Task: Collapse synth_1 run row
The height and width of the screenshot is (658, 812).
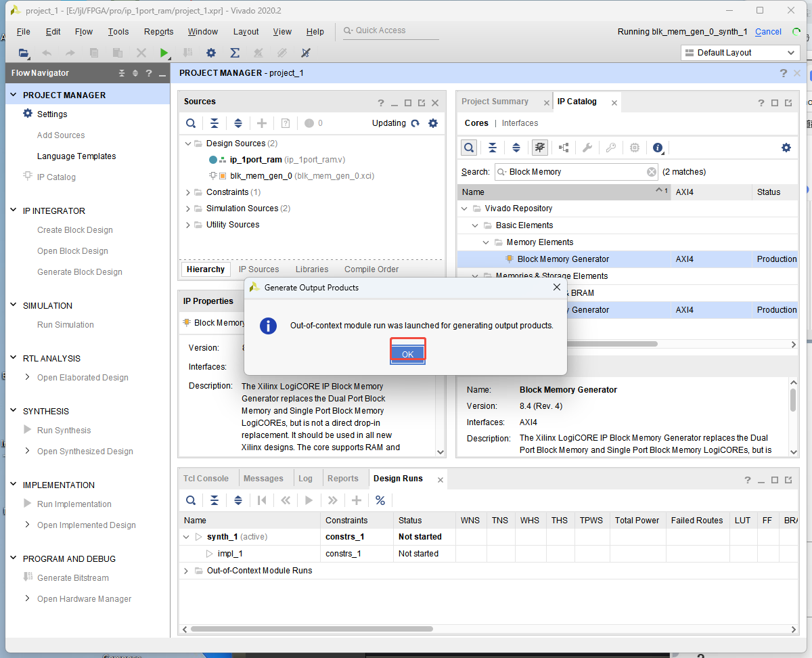Action: tap(187, 537)
